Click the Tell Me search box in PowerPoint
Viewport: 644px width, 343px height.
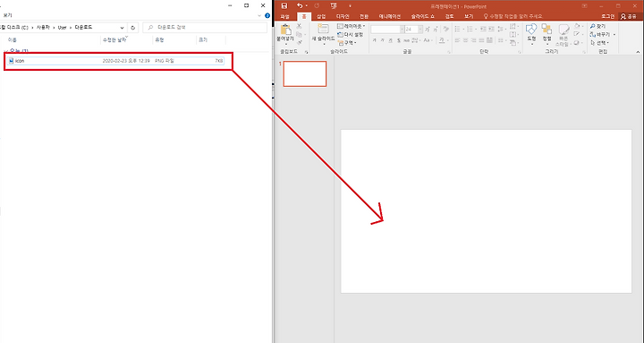[x=513, y=16]
